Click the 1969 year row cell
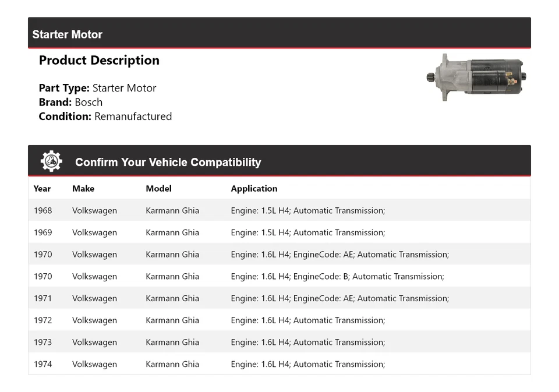This screenshot has height=392, width=559. click(43, 232)
